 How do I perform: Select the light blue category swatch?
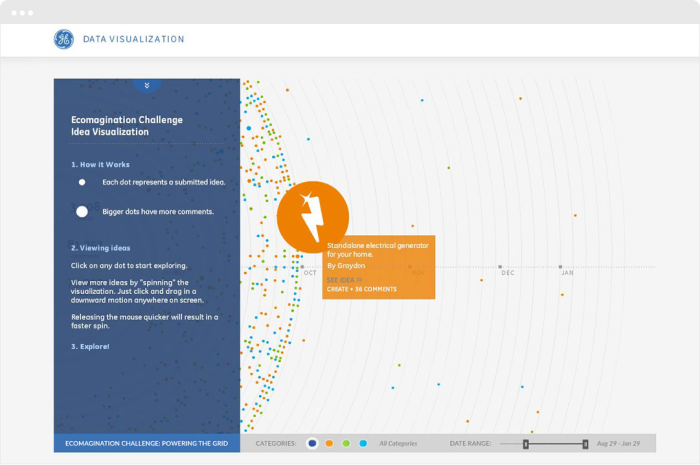click(x=363, y=444)
